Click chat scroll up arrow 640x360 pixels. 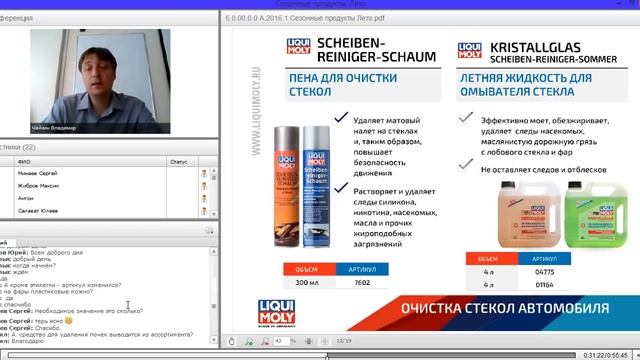(213, 251)
